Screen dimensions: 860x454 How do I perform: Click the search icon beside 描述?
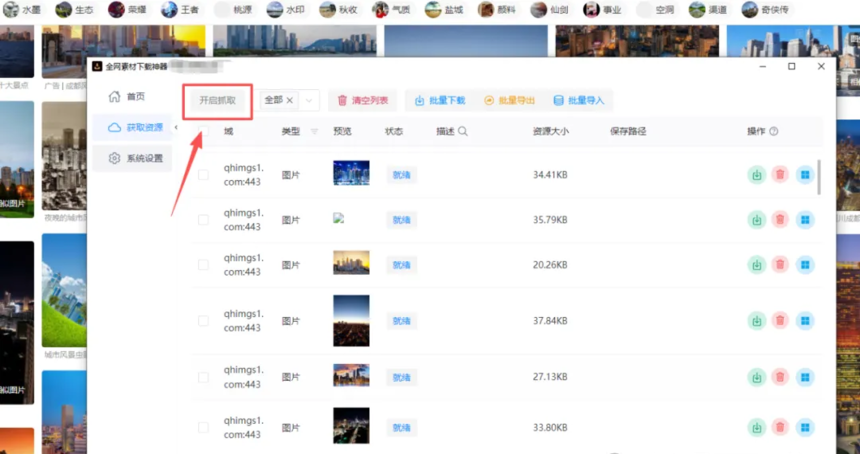(463, 132)
